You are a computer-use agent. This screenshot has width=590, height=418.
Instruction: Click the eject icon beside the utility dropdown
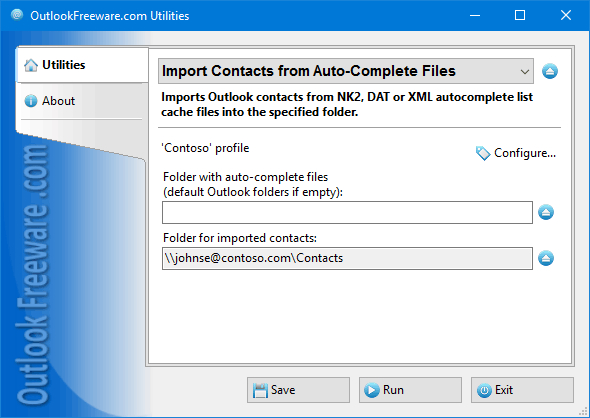click(549, 71)
